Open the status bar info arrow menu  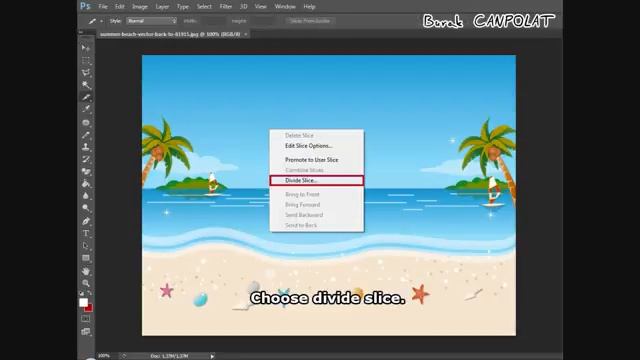pos(212,356)
